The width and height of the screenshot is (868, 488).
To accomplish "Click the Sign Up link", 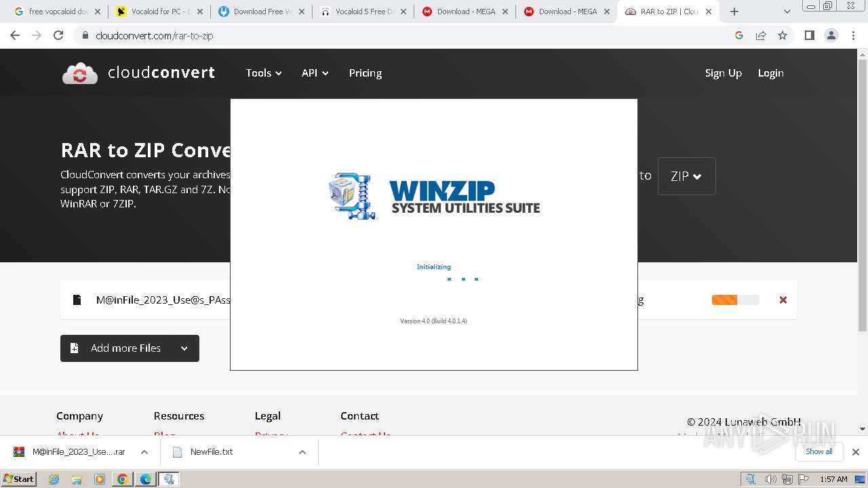I will 724,73.
